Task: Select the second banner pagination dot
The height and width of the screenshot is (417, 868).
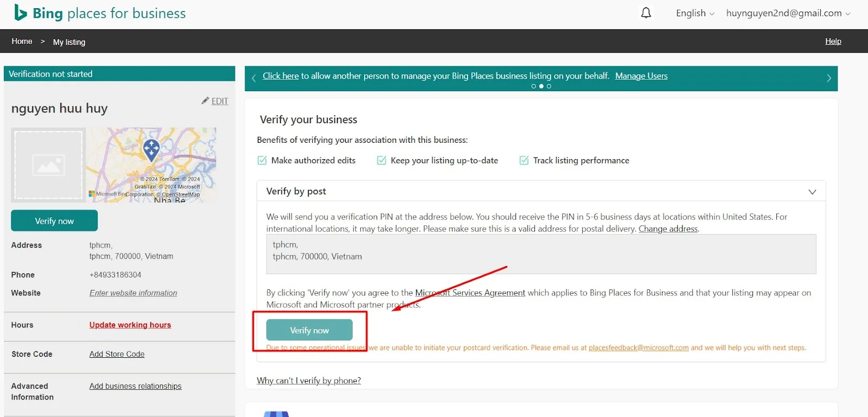Action: 541,86
